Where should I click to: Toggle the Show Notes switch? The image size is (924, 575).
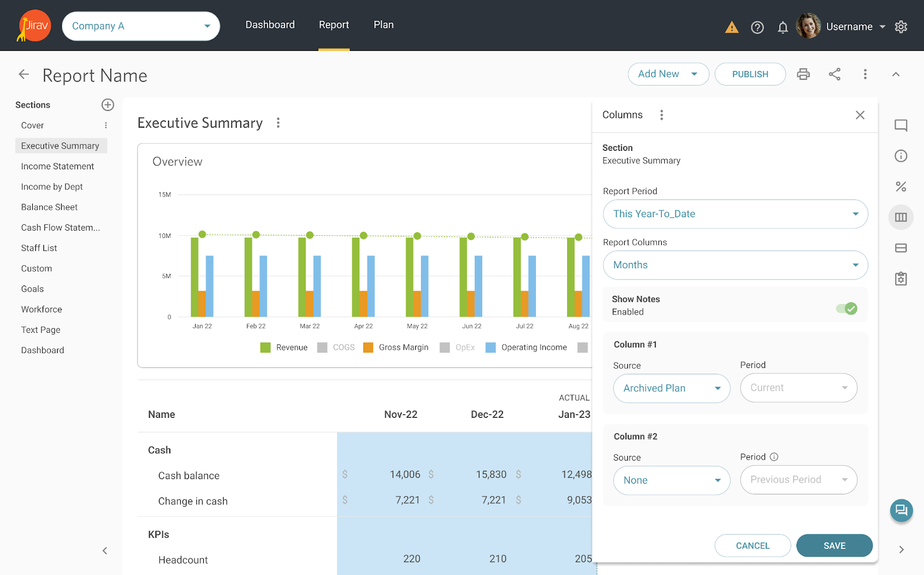pyautogui.click(x=847, y=309)
